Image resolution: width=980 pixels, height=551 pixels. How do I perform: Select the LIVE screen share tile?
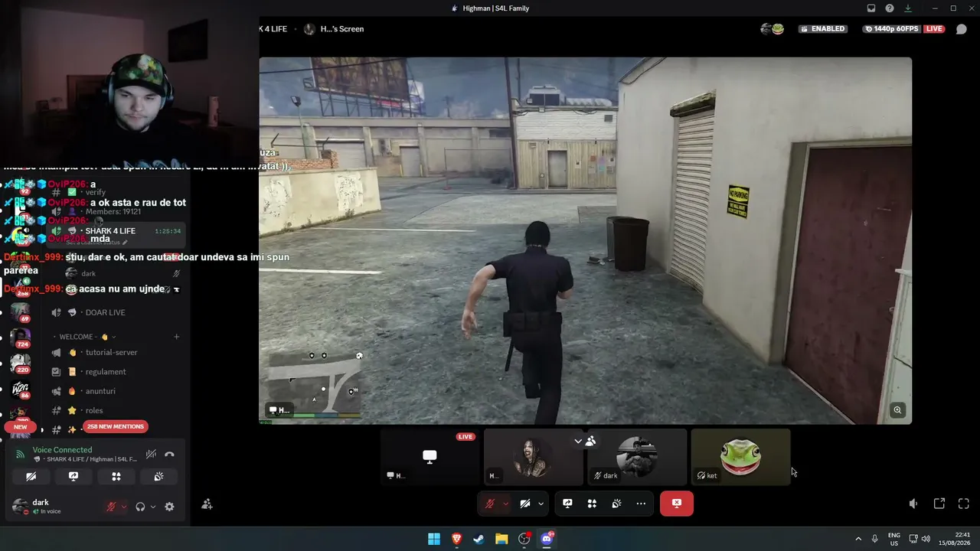430,457
